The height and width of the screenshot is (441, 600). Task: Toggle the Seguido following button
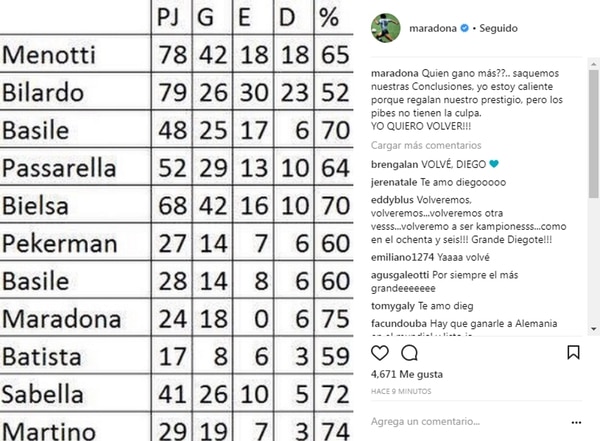498,28
